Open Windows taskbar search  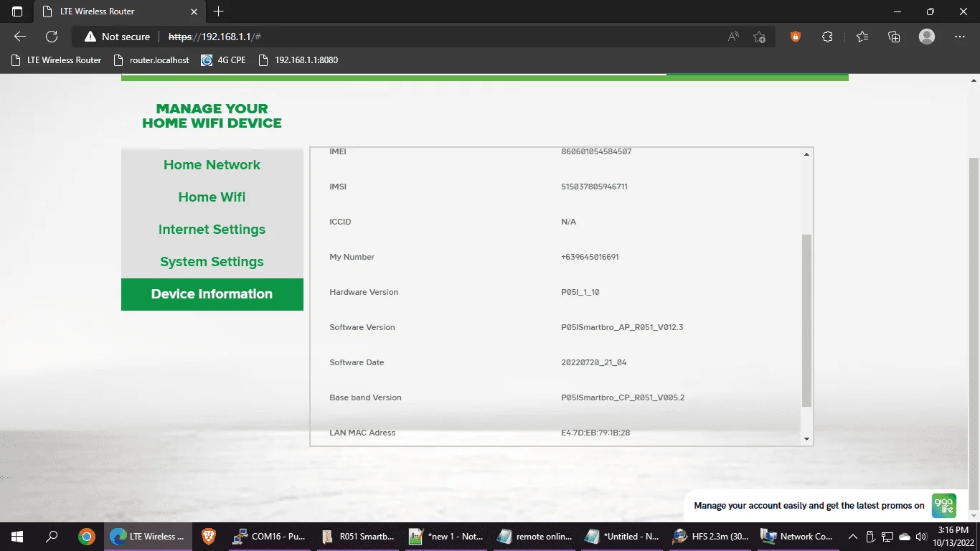point(52,536)
